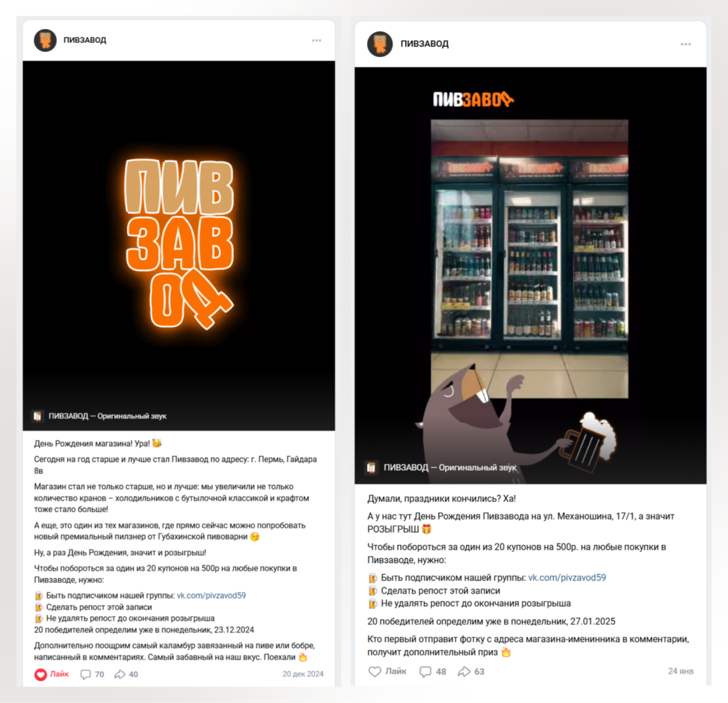Open the vk.com/pivzavod59 link in the right post

pos(567,577)
